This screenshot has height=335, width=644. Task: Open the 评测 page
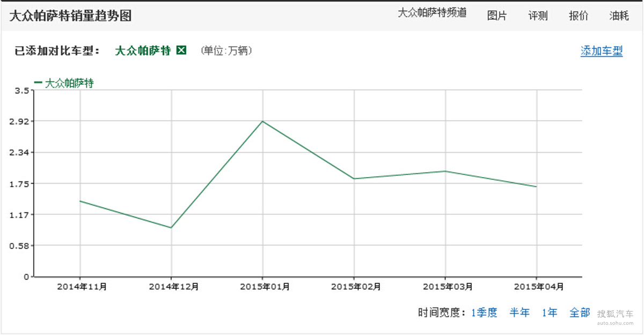(538, 16)
